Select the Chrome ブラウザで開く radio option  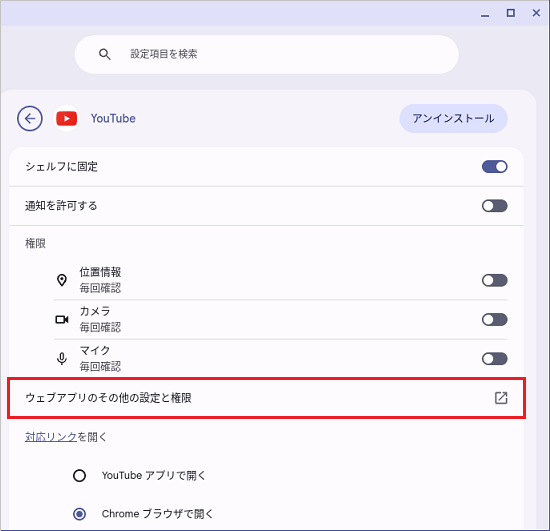(x=79, y=514)
